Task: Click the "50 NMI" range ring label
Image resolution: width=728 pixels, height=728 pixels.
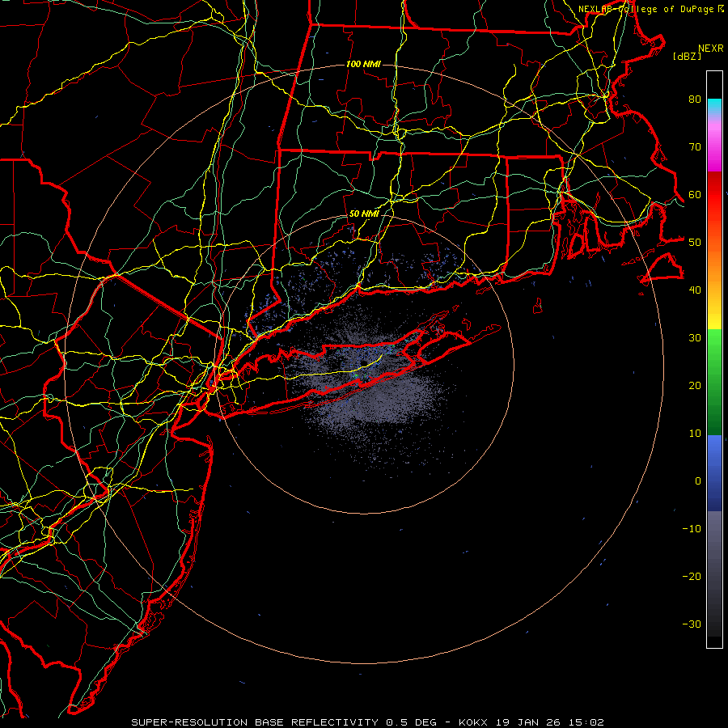Action: [363, 214]
